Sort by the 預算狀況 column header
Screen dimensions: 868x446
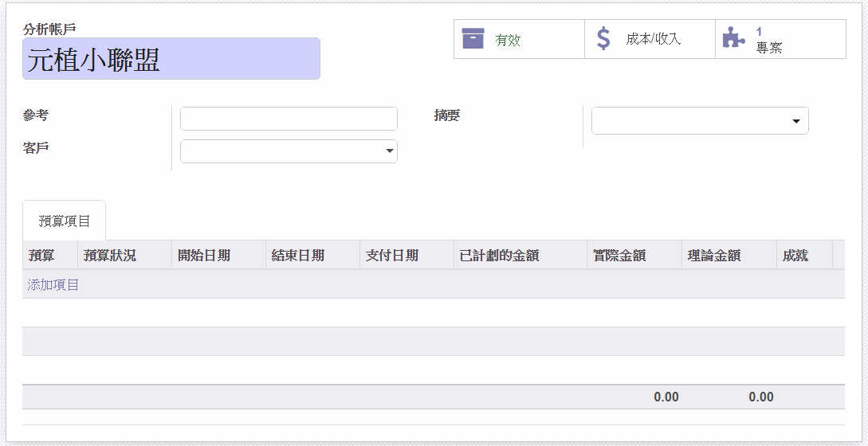pyautogui.click(x=110, y=256)
